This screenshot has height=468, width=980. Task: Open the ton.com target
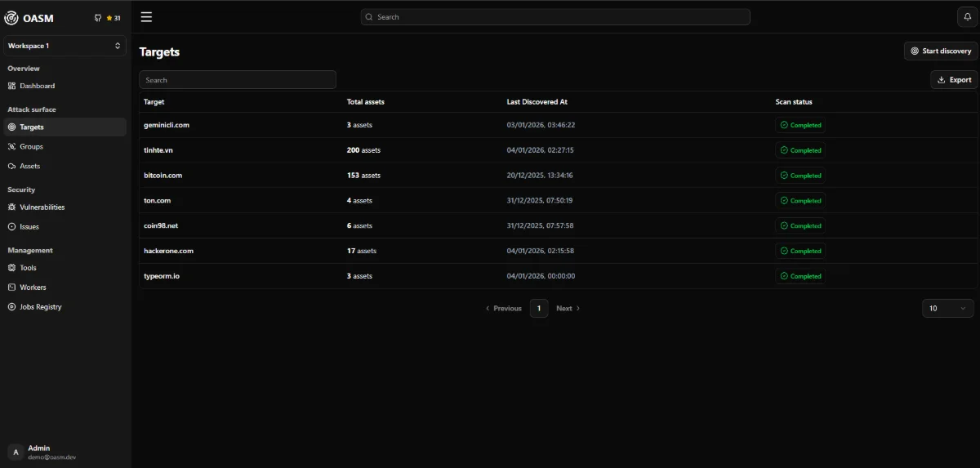coord(157,200)
